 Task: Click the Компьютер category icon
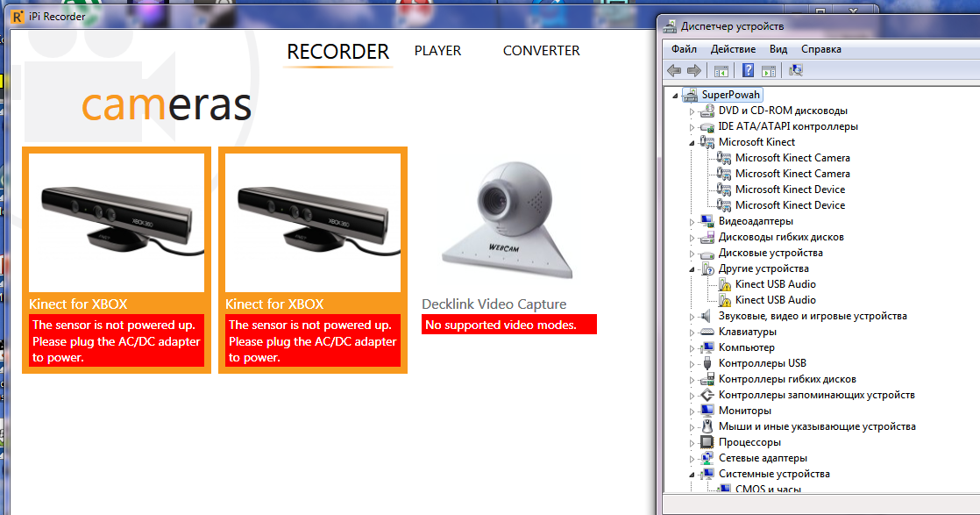707,347
